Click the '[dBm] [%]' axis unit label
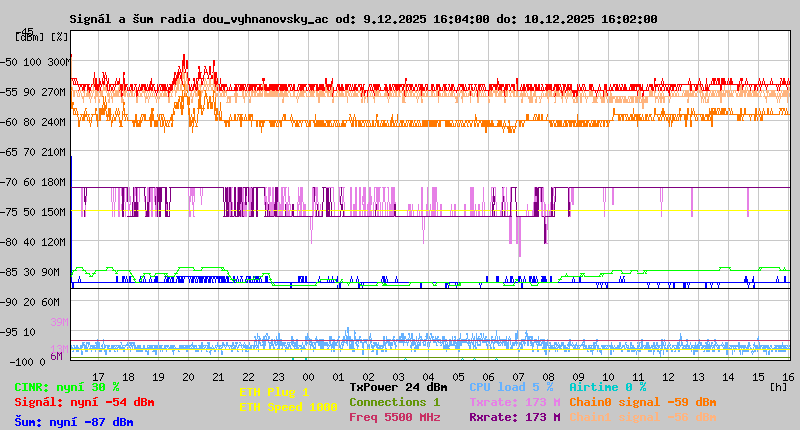800x430 pixels. pyautogui.click(x=41, y=37)
